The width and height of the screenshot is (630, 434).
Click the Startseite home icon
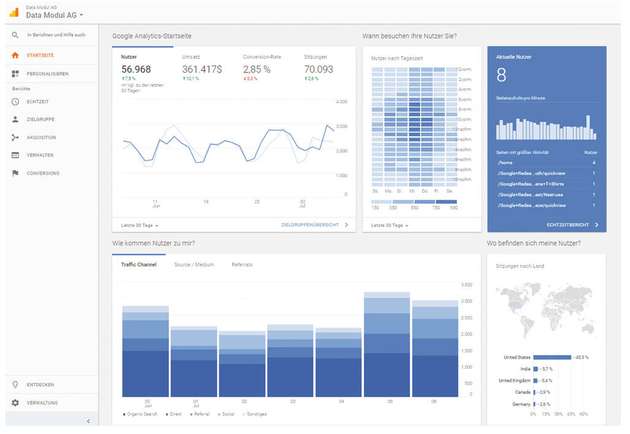[15, 55]
